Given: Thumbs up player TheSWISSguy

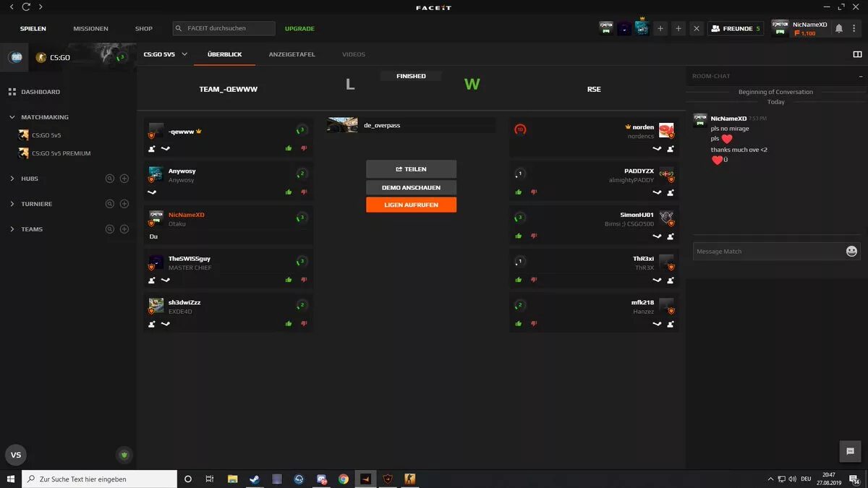Looking at the screenshot, I should point(289,280).
